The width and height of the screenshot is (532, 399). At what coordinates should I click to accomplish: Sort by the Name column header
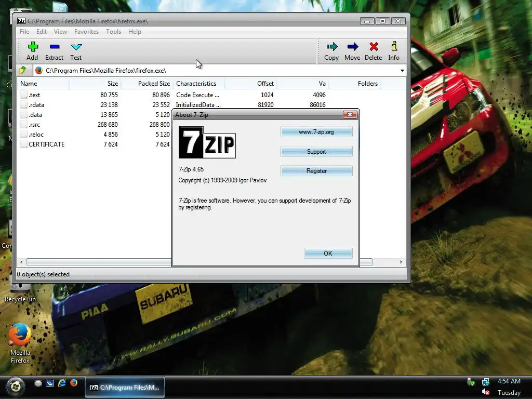click(x=43, y=84)
